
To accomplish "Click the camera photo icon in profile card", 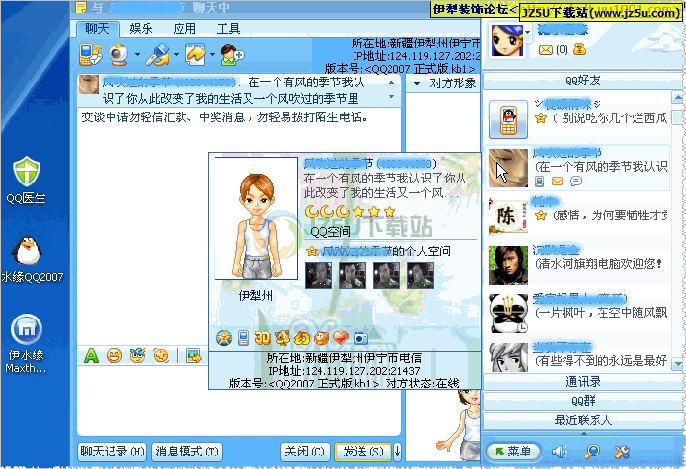I will tap(360, 338).
